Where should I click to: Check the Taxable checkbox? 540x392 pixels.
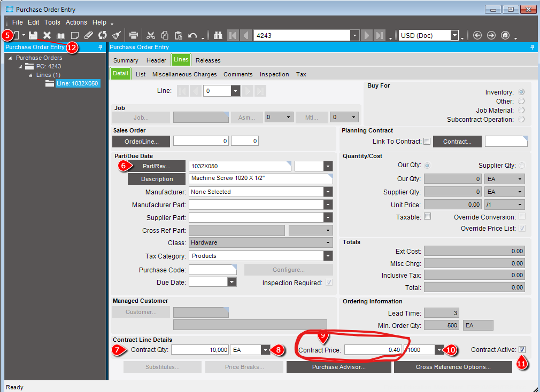(427, 216)
